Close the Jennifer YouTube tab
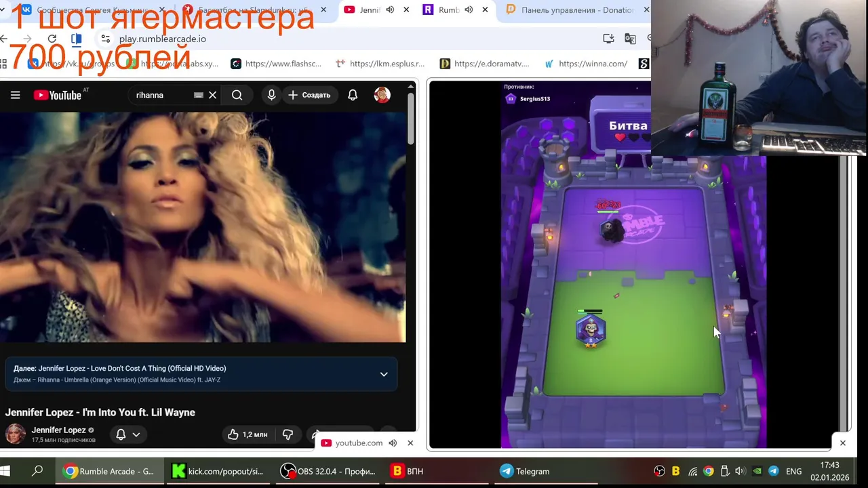The width and height of the screenshot is (868, 488). tap(406, 10)
